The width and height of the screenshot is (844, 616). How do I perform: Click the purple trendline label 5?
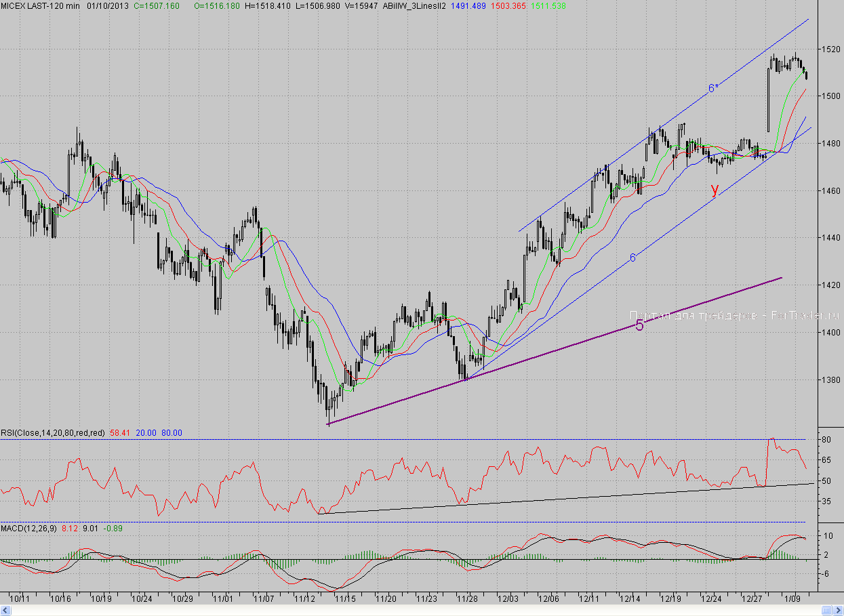click(639, 326)
